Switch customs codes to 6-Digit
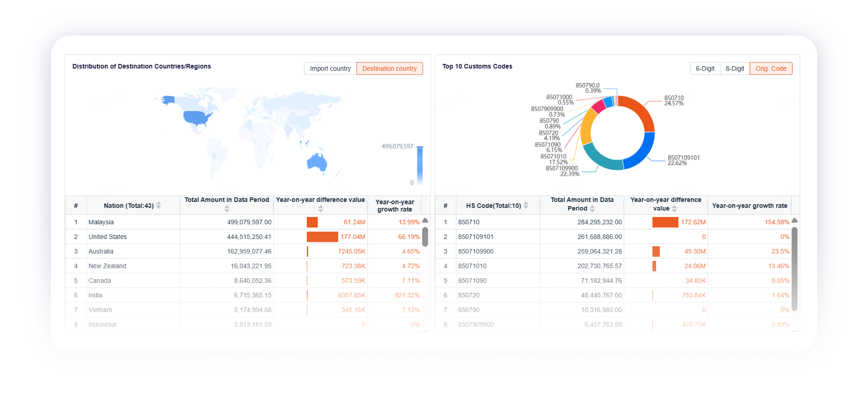The image size is (868, 394). pyautogui.click(x=705, y=68)
